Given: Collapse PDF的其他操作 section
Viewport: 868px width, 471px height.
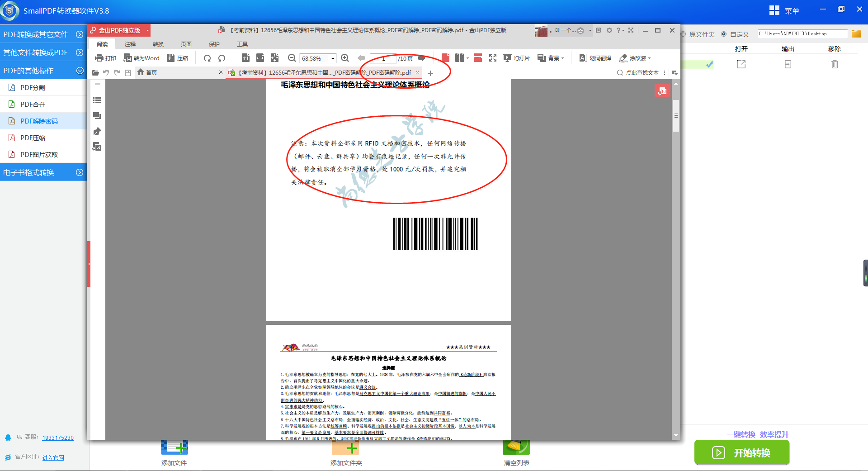Looking at the screenshot, I should [x=43, y=70].
